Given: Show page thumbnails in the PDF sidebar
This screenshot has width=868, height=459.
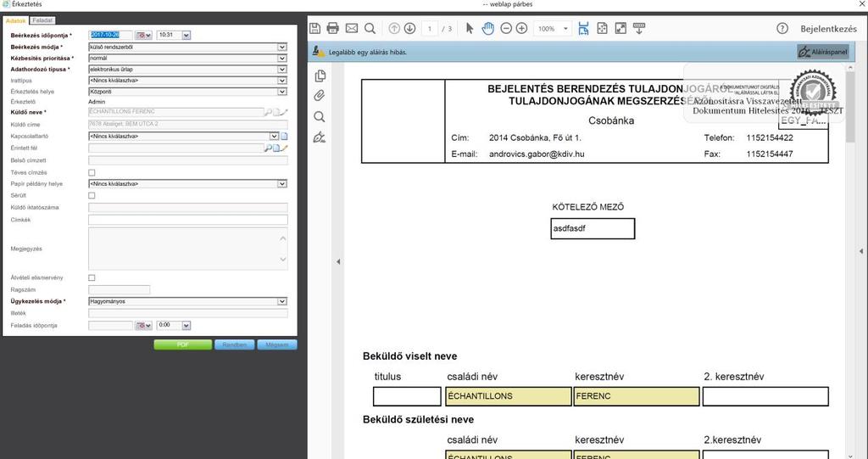Looking at the screenshot, I should pyautogui.click(x=320, y=76).
